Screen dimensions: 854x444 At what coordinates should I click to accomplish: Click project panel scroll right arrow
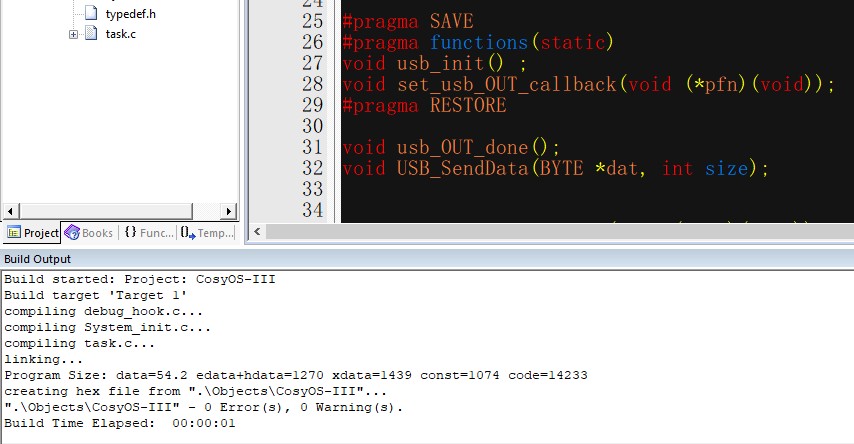(x=229, y=211)
